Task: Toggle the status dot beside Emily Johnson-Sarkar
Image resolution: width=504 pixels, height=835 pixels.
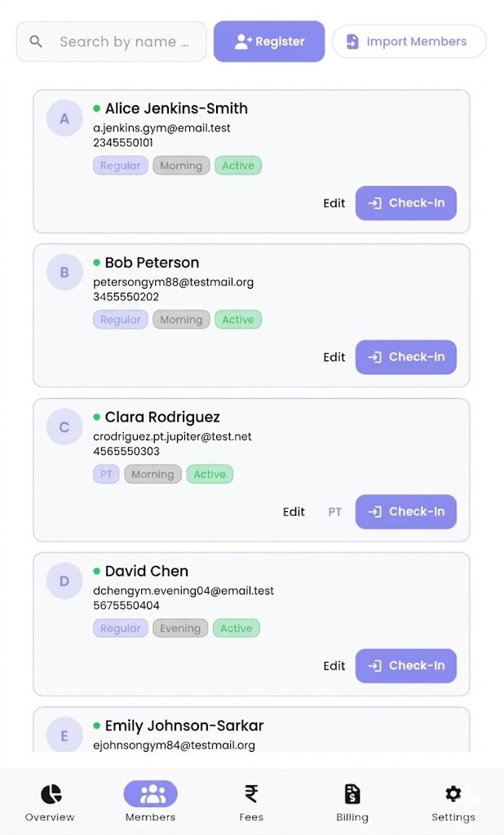Action: [95, 725]
